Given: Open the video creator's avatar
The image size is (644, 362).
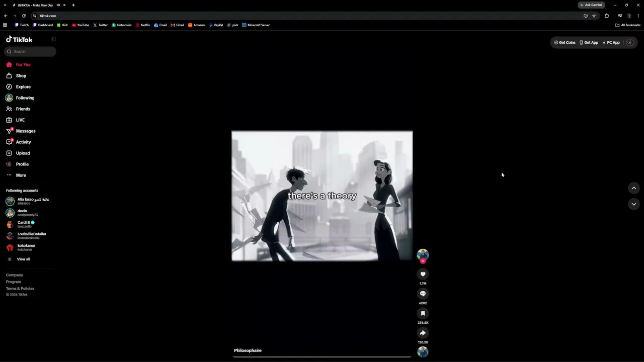Looking at the screenshot, I should [x=423, y=254].
